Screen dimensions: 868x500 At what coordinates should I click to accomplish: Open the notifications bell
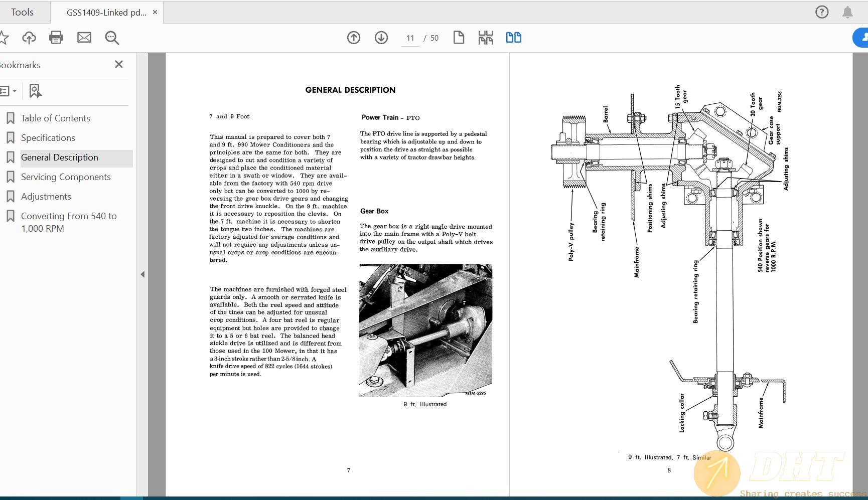[847, 12]
